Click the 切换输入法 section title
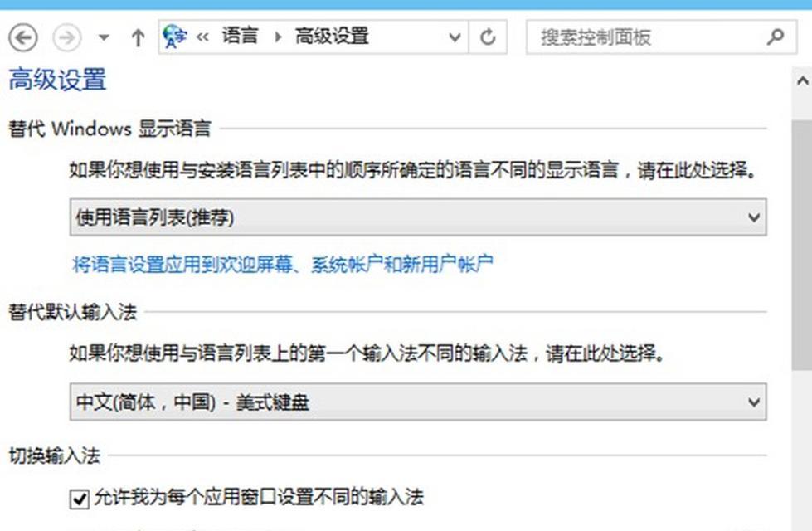 (x=55, y=455)
